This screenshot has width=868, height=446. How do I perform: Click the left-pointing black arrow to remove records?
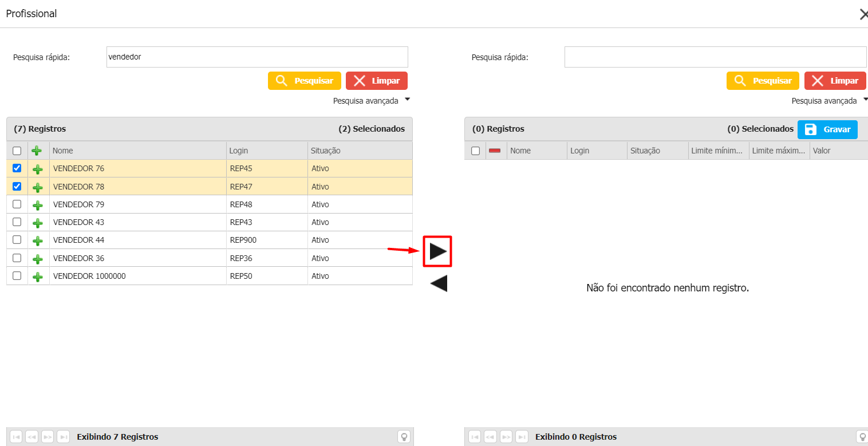tap(439, 283)
